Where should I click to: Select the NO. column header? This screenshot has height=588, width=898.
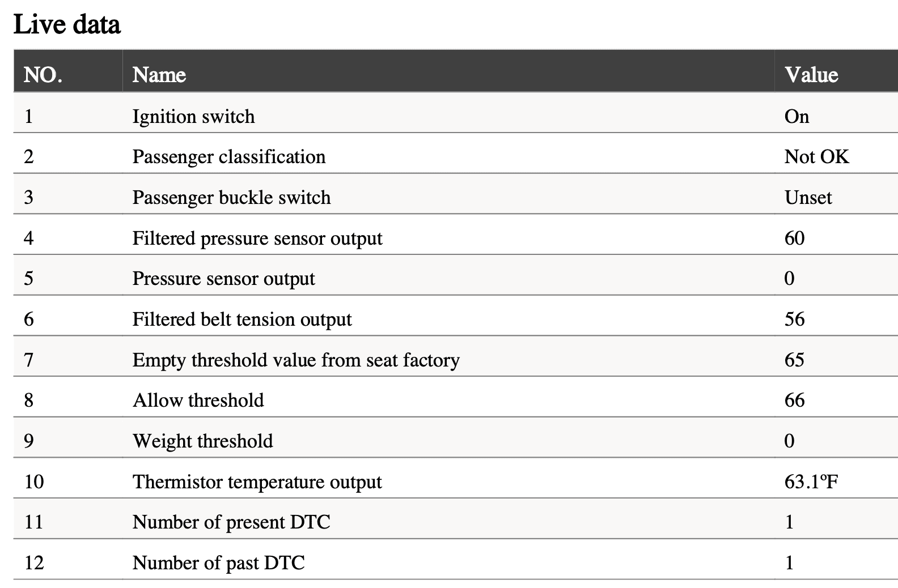43,75
